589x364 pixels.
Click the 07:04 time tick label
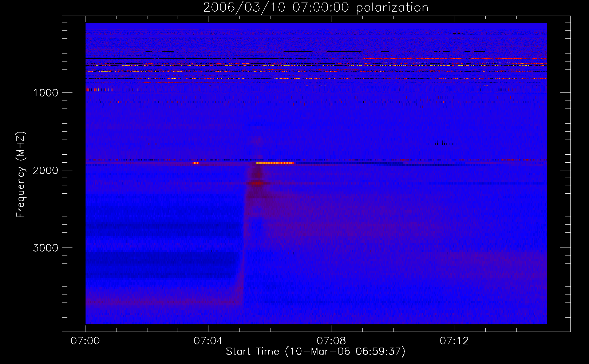coord(208,341)
